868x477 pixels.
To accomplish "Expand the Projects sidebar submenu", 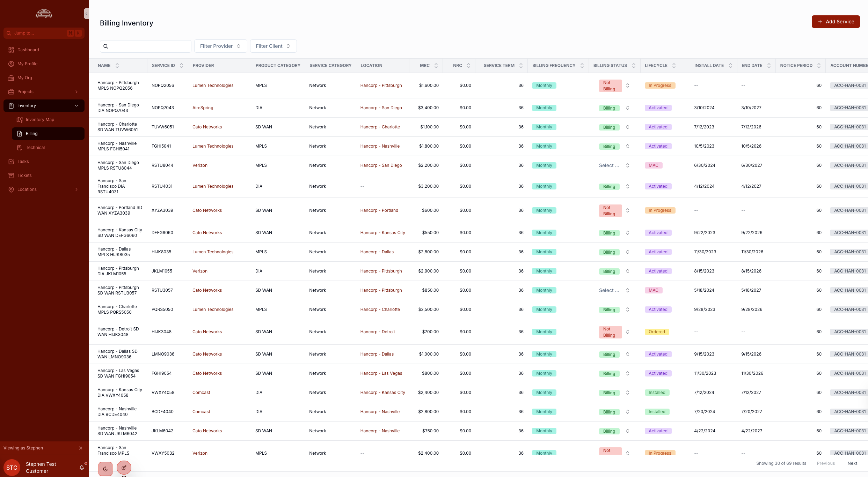I will click(x=76, y=92).
